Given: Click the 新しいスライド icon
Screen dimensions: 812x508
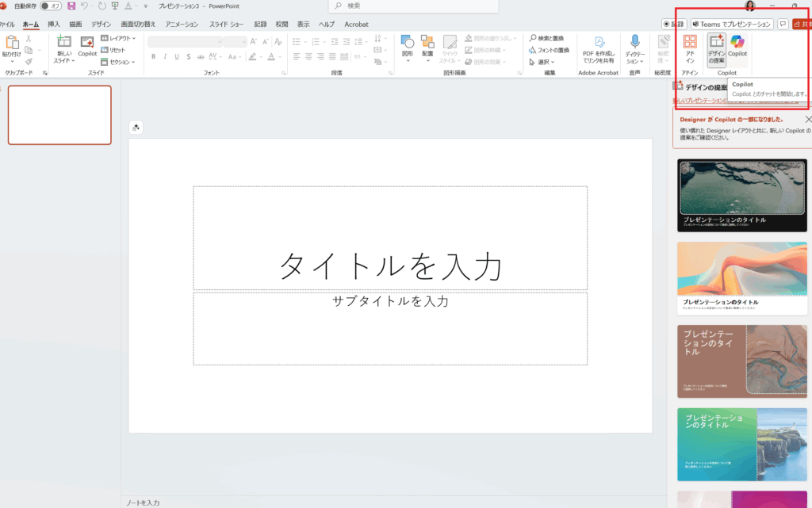Looking at the screenshot, I should [64, 42].
